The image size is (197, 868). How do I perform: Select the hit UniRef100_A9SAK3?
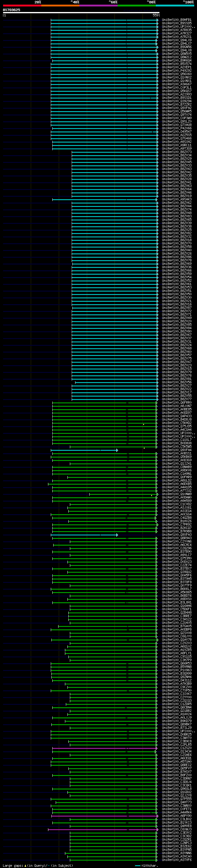(x=176, y=200)
